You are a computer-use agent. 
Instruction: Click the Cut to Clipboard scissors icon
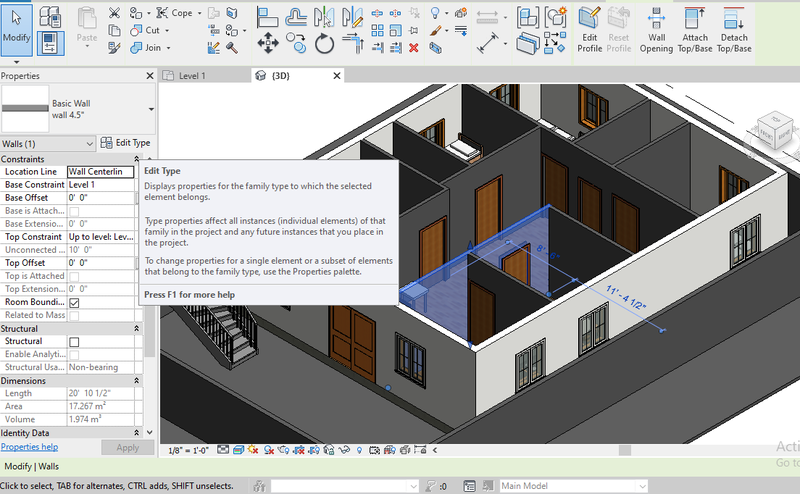(x=114, y=13)
